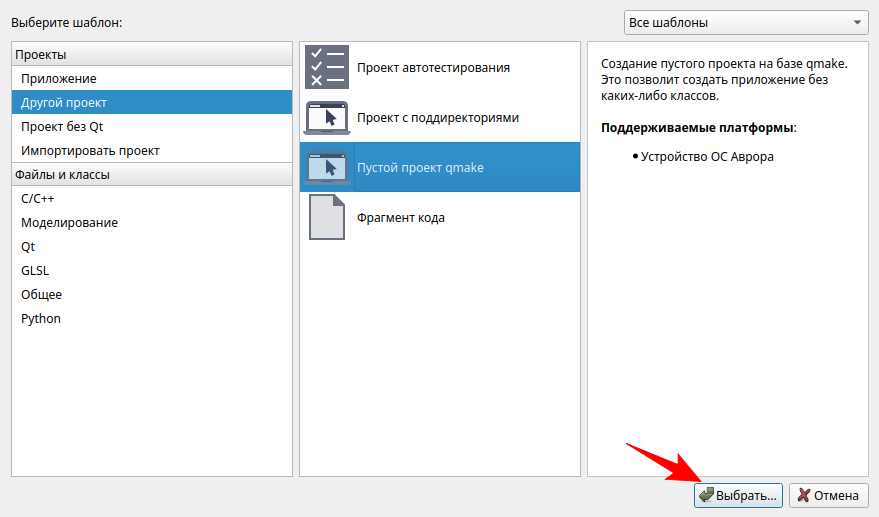Click the subdirectories project icon
The width and height of the screenshot is (879, 517).
326,117
